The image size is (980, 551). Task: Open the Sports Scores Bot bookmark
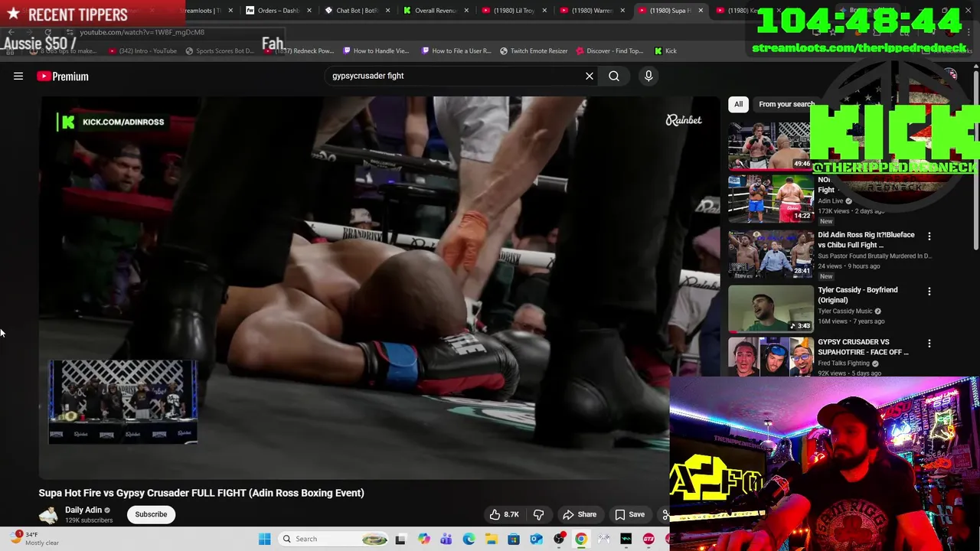coord(220,51)
